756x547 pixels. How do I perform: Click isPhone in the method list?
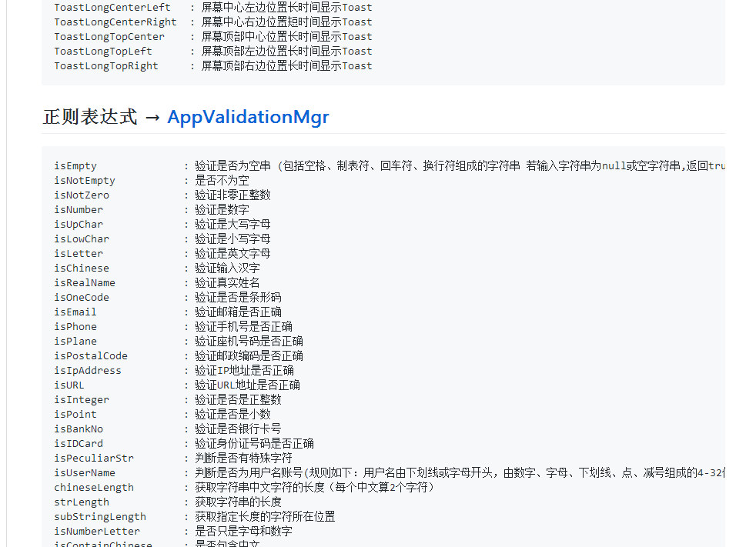pyautogui.click(x=75, y=327)
